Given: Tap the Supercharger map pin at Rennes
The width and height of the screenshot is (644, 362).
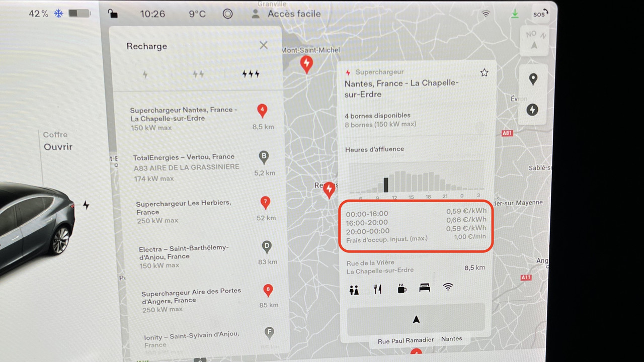Looking at the screenshot, I should click(x=329, y=190).
